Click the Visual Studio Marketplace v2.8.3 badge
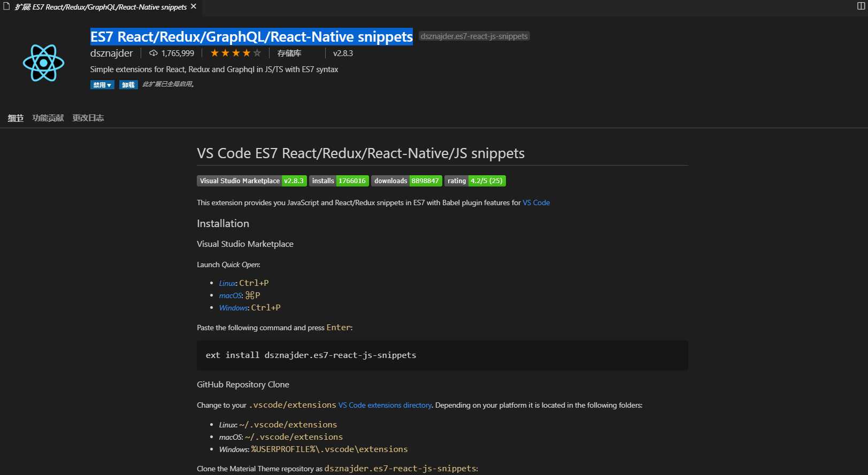 252,181
